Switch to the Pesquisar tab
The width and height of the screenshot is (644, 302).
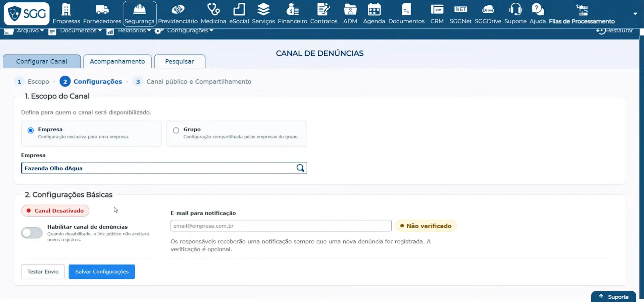[180, 61]
